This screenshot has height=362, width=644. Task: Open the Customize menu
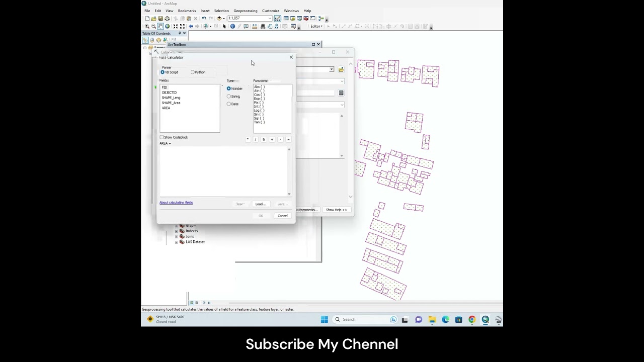271,11
